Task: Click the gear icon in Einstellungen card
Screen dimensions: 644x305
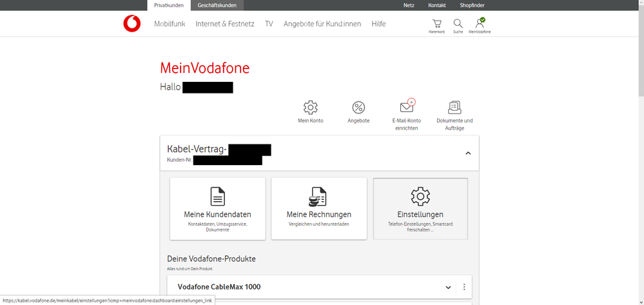Action: coord(420,197)
